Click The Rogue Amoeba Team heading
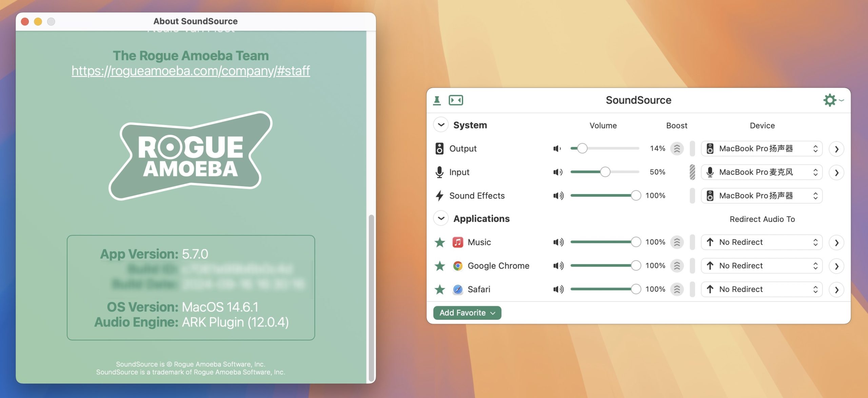 pos(191,56)
